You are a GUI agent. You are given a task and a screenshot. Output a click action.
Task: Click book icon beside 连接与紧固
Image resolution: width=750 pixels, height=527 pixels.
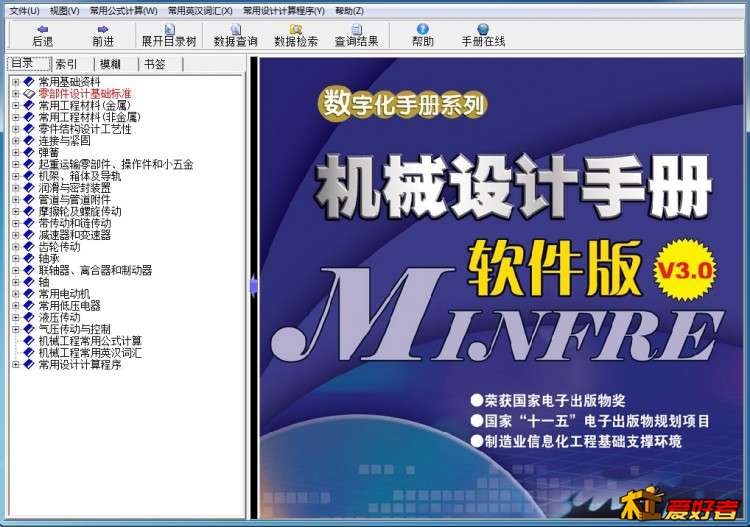tap(29, 141)
